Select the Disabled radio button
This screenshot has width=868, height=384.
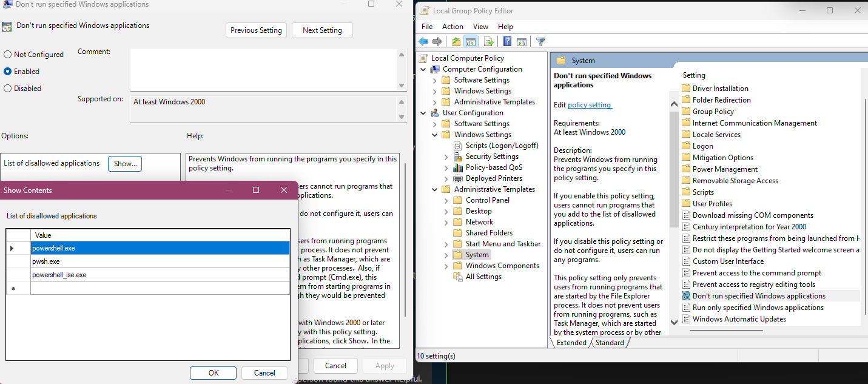[8, 89]
